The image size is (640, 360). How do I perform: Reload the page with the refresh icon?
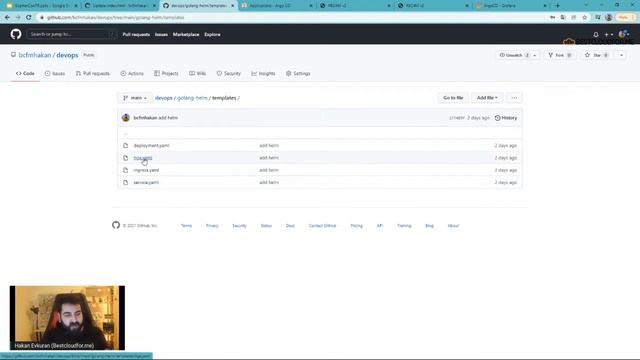coord(29,18)
